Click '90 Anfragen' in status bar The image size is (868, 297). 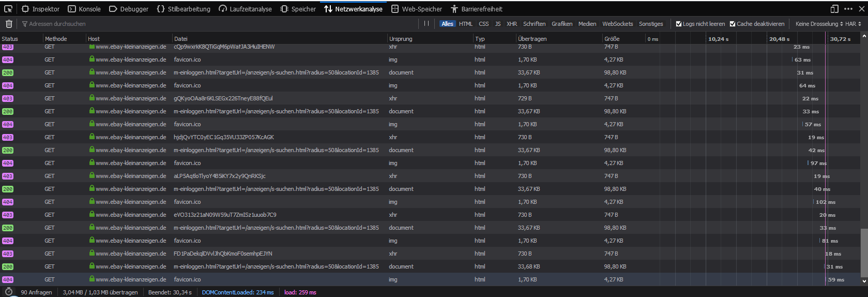36,292
